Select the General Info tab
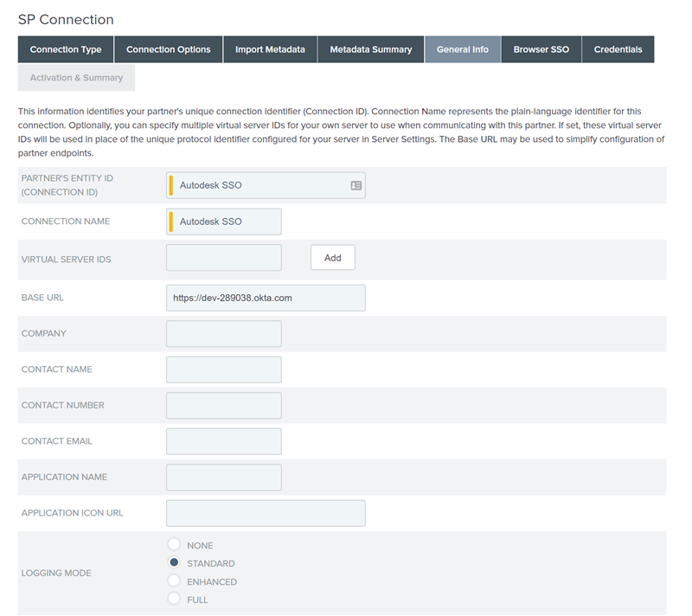This screenshot has height=616, width=692. [x=463, y=49]
